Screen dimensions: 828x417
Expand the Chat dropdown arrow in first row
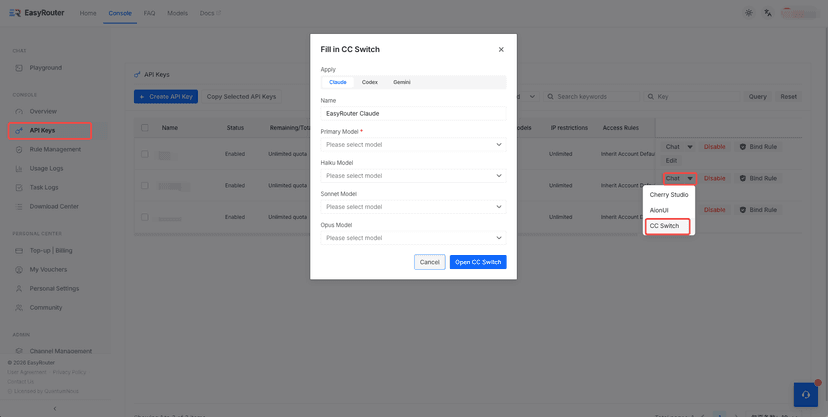[x=690, y=147]
